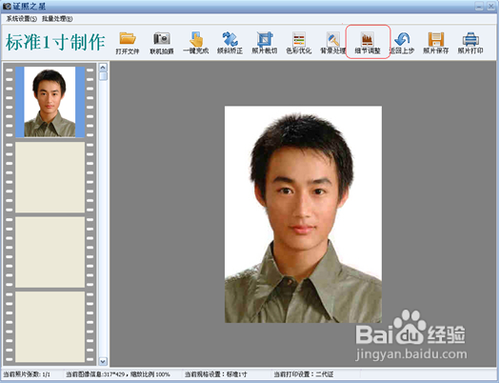Click the 证照之星 title bar icon

7,6
